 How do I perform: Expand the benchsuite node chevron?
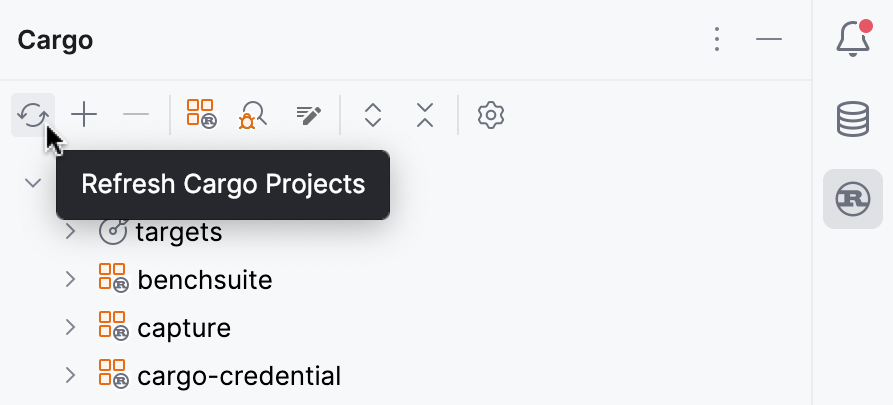70,279
